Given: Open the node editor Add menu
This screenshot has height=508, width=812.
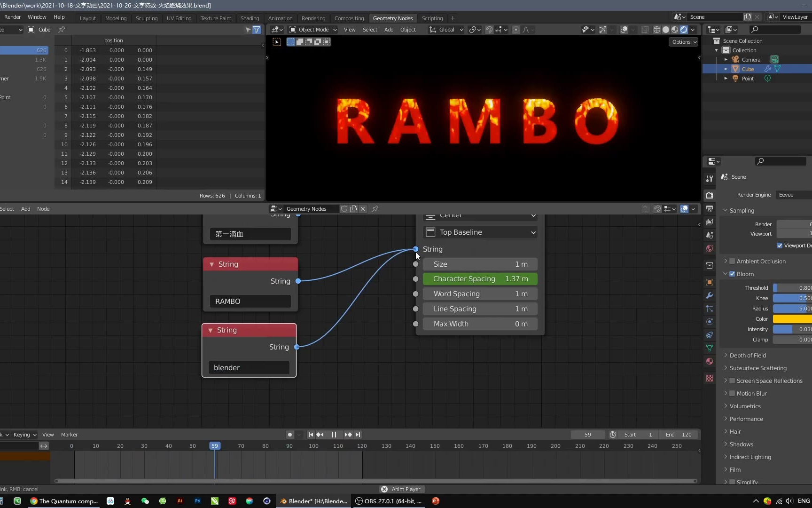Looking at the screenshot, I should click(x=25, y=209).
